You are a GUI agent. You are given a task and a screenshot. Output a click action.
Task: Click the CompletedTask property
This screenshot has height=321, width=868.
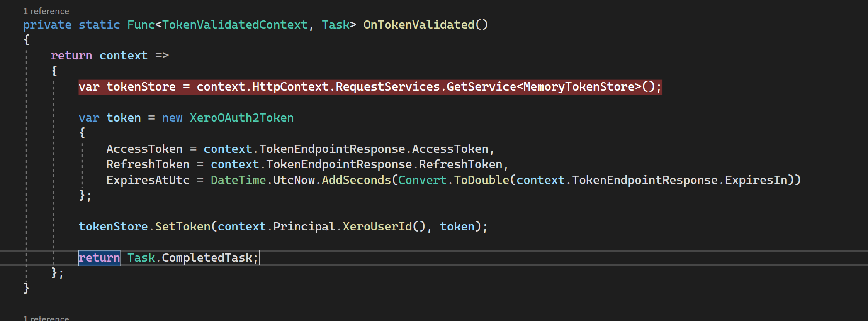click(207, 258)
